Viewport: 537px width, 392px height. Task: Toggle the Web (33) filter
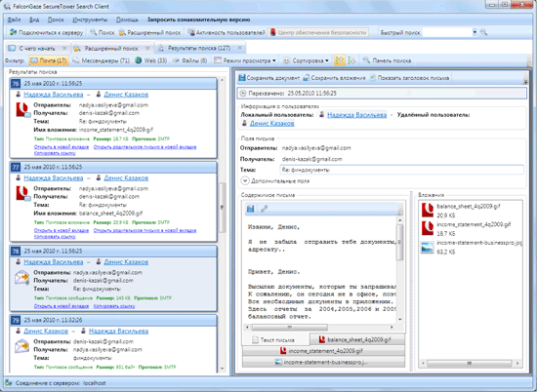151,60
